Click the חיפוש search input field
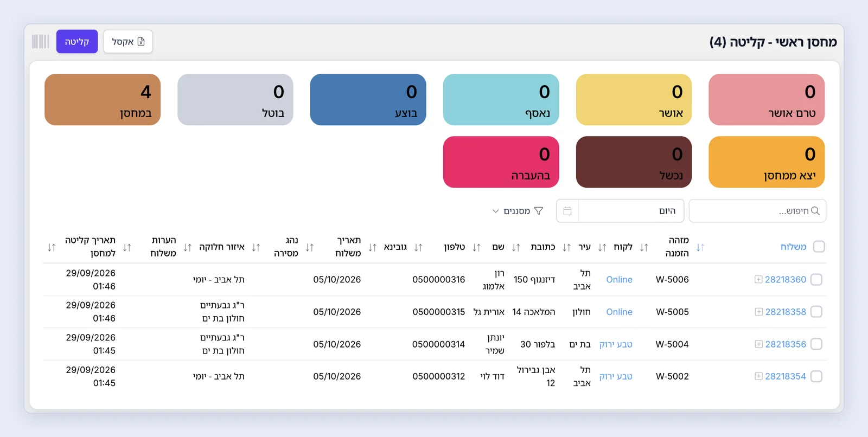 pos(757,211)
